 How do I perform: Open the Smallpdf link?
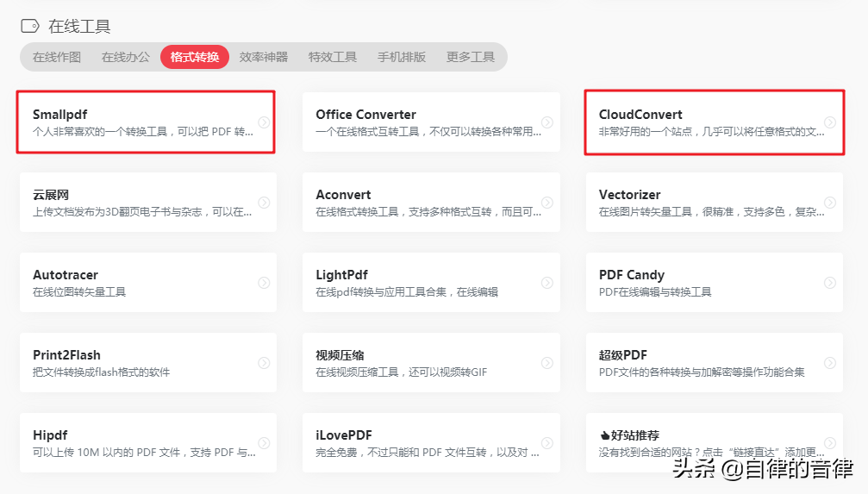[59, 115]
